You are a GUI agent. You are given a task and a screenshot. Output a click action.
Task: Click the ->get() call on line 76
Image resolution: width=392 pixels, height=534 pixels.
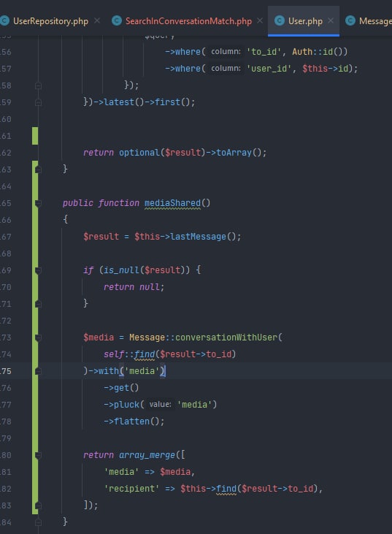tap(121, 388)
